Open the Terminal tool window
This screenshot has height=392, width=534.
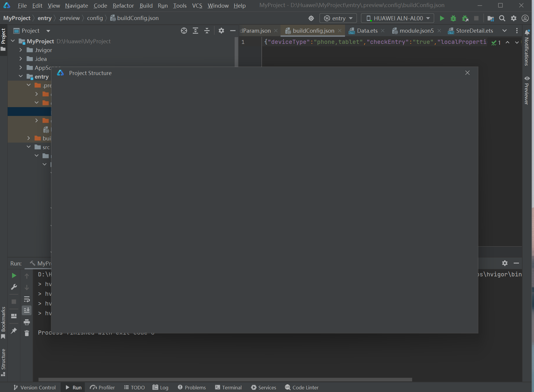click(228, 387)
